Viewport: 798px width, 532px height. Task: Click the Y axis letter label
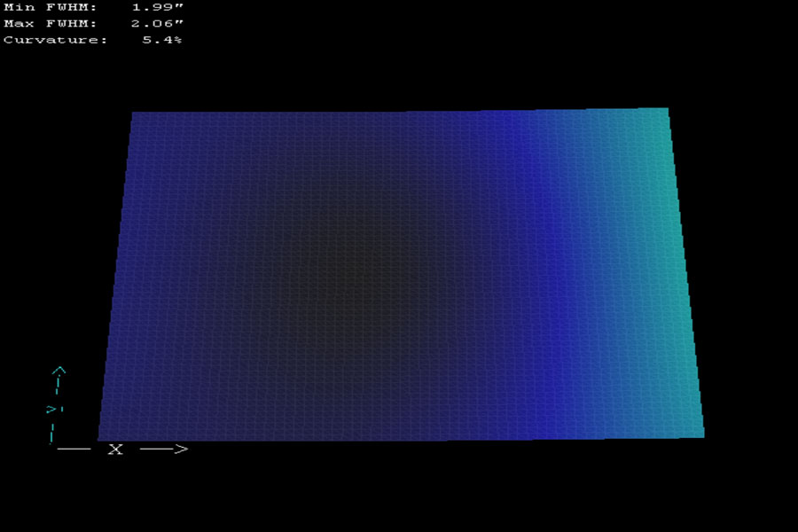coord(53,409)
